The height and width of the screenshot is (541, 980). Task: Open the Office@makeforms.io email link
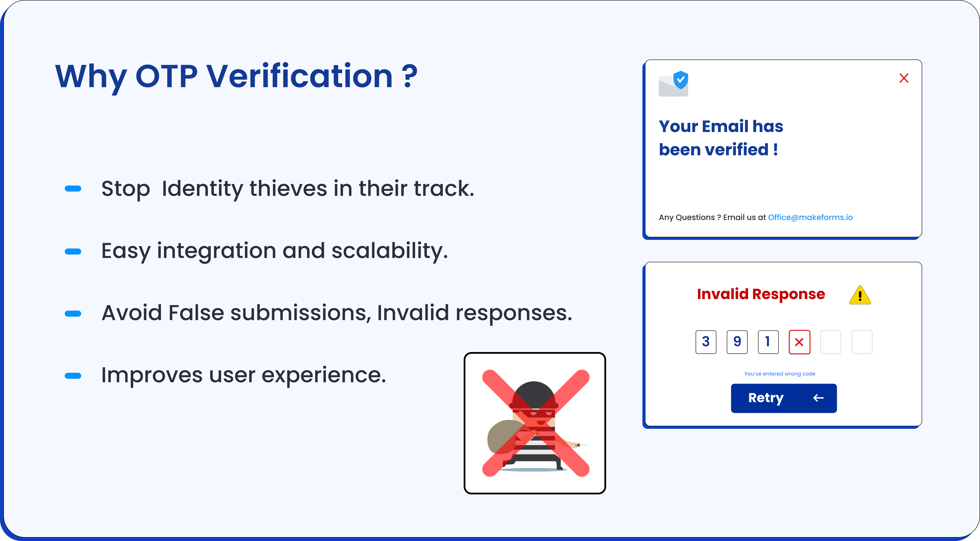810,217
